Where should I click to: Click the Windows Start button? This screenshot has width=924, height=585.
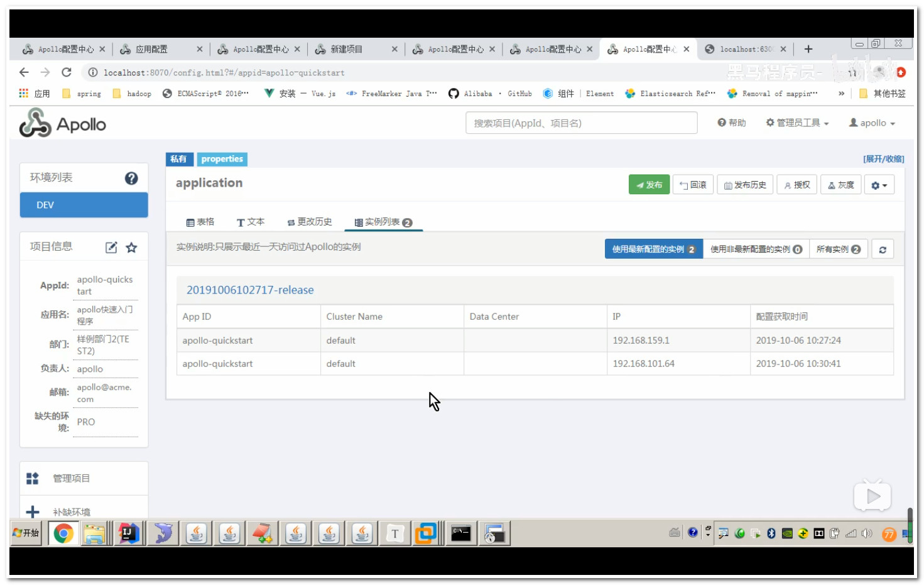26,533
